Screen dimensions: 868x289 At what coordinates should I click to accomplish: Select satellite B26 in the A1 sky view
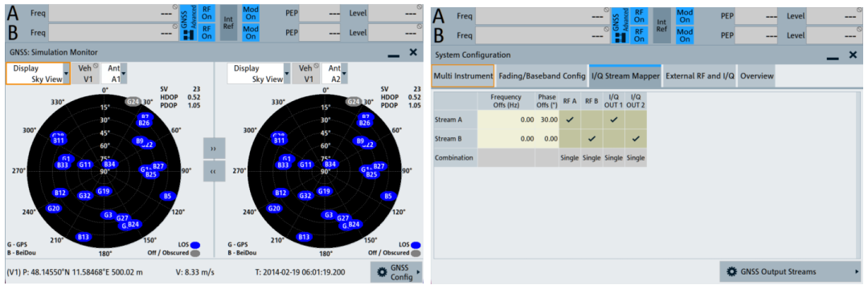pyautogui.click(x=145, y=123)
